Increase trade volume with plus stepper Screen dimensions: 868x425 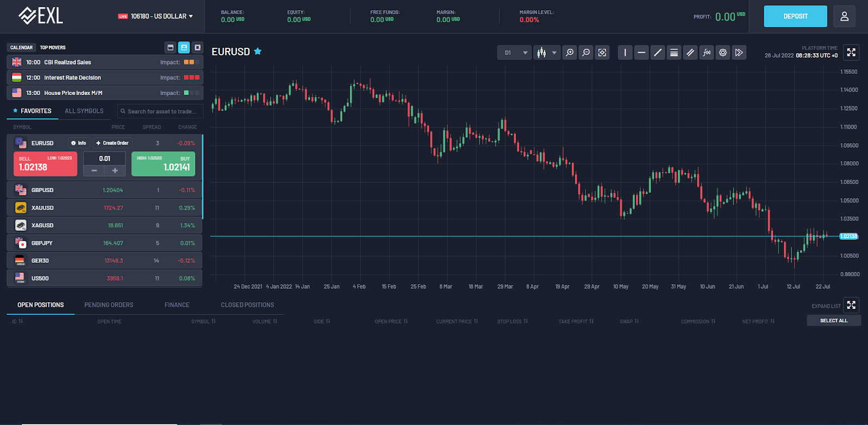click(x=115, y=170)
